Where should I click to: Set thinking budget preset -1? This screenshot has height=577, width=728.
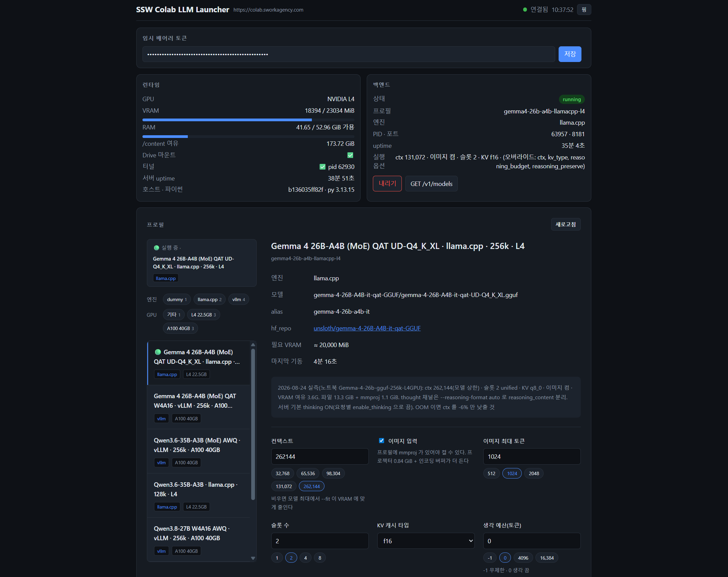click(x=490, y=558)
